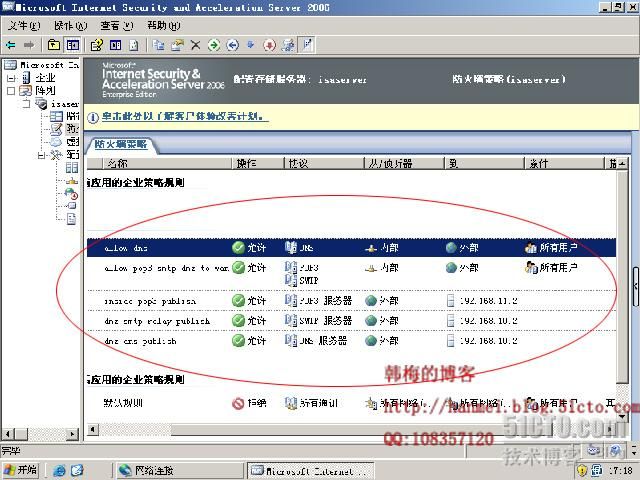The width and height of the screenshot is (640, 480).
Task: Select the 防火墙策略 tab
Action: point(121,144)
